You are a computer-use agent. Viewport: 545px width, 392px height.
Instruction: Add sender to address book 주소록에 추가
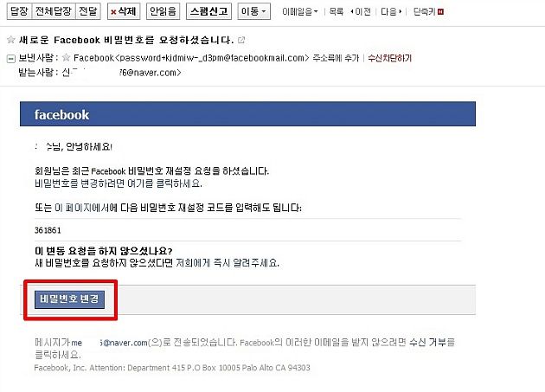point(336,58)
